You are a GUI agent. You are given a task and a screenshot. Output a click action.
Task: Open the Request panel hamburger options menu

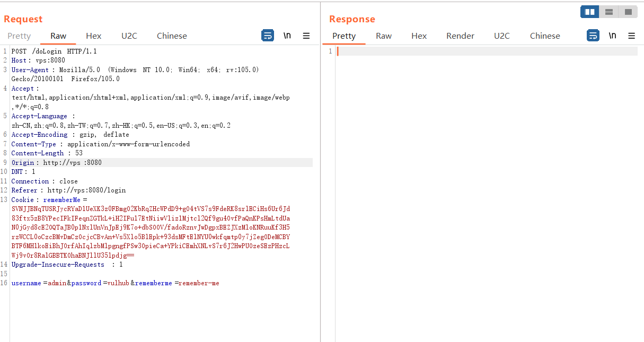(306, 36)
